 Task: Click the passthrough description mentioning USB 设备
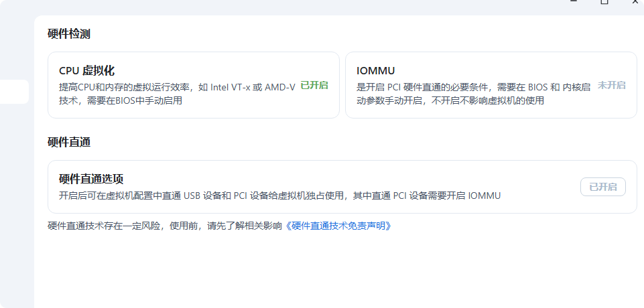click(279, 196)
